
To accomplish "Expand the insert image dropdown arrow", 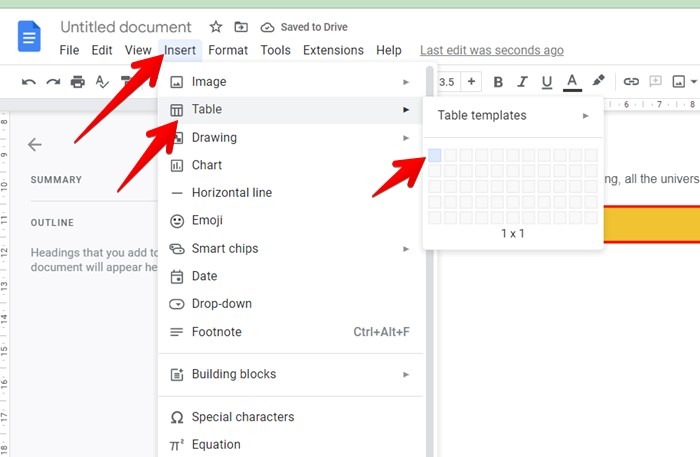I will coord(693,82).
